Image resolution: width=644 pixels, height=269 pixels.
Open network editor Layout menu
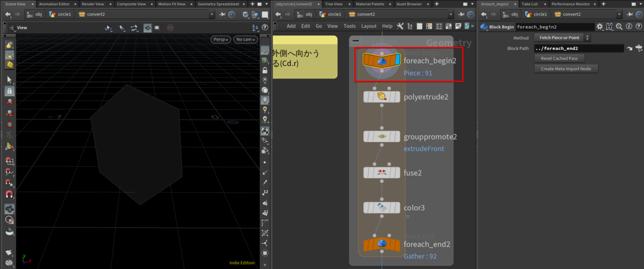tap(369, 26)
